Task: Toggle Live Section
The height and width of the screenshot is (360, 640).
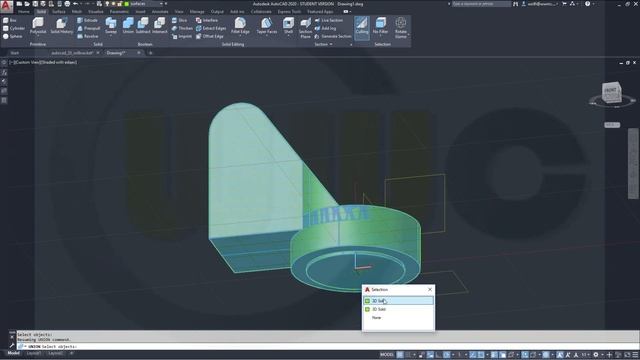Action: [x=329, y=20]
